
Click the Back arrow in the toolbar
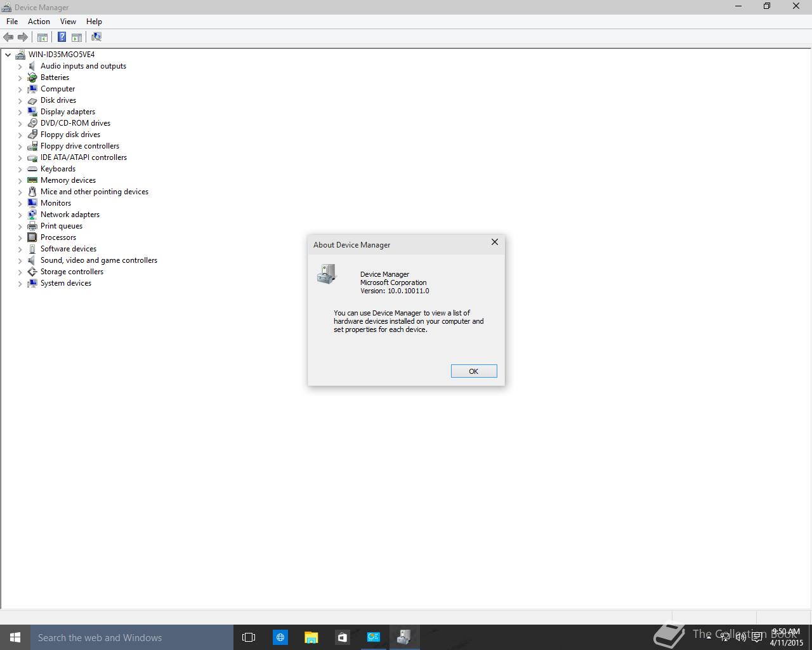tap(8, 37)
